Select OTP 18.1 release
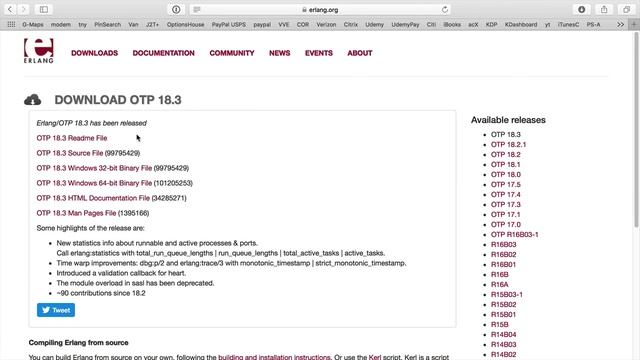 (506, 164)
